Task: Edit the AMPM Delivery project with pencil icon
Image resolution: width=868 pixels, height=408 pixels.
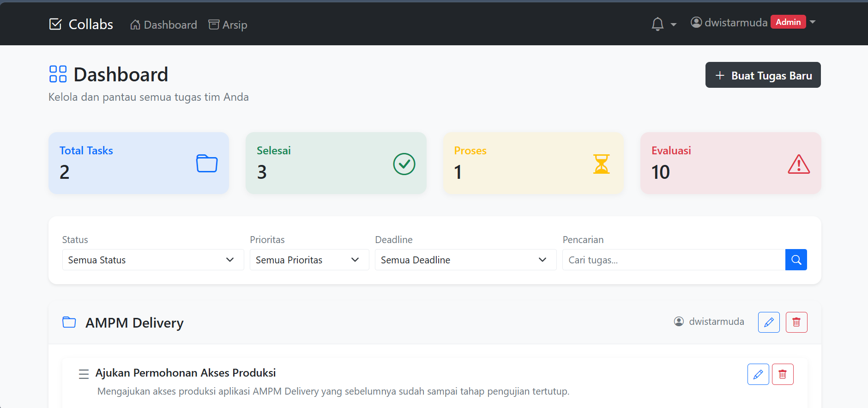Action: click(769, 322)
